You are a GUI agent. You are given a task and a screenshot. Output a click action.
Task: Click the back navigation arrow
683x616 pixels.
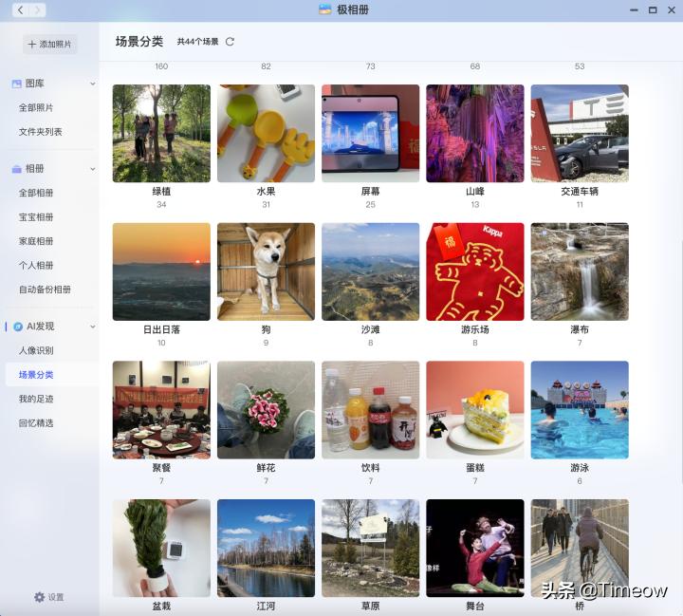(20, 9)
